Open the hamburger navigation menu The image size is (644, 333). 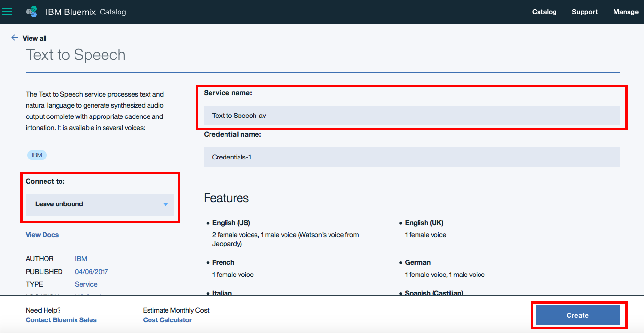coord(7,12)
